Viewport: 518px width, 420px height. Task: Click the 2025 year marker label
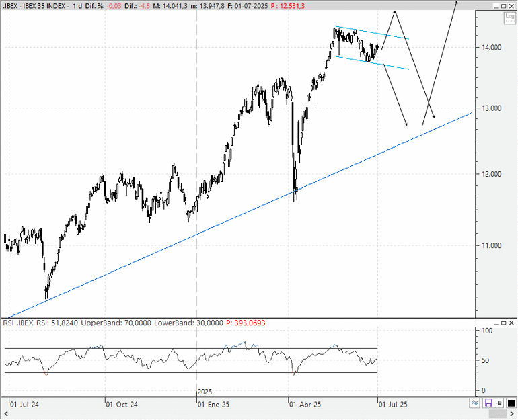coord(205,392)
